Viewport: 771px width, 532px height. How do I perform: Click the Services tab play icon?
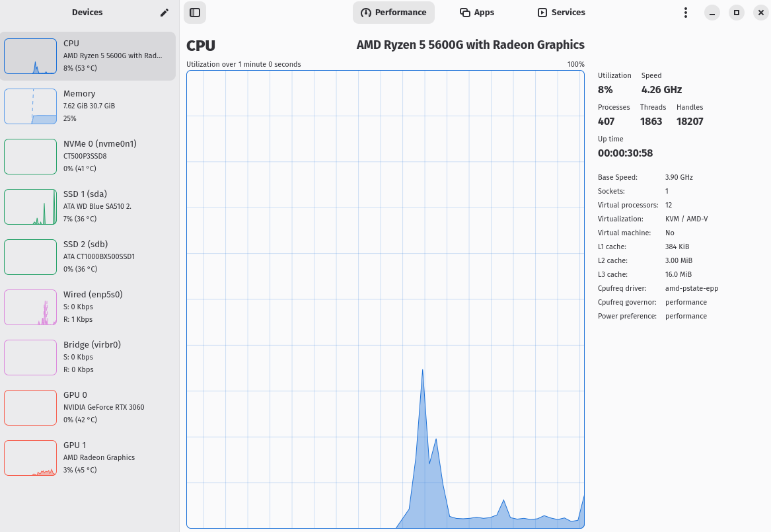point(542,13)
